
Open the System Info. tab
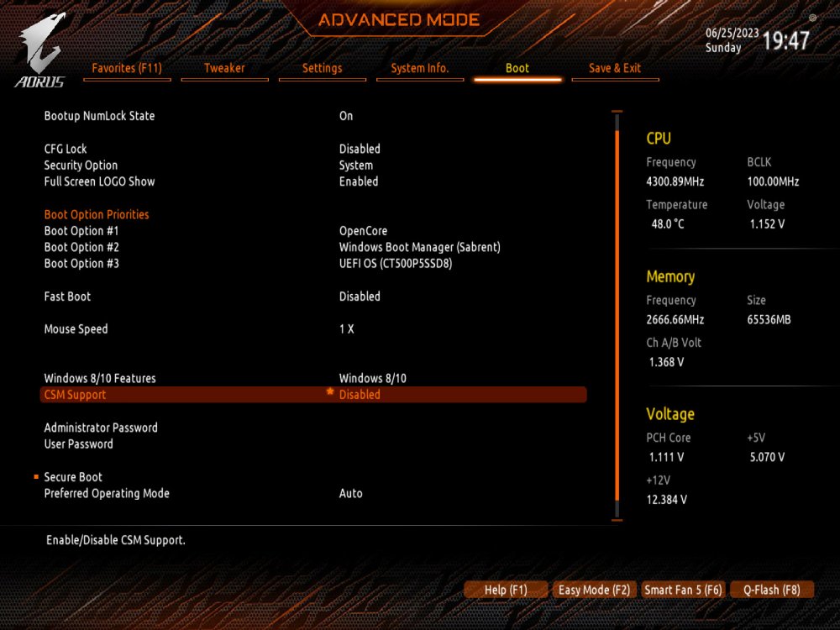pyautogui.click(x=420, y=69)
